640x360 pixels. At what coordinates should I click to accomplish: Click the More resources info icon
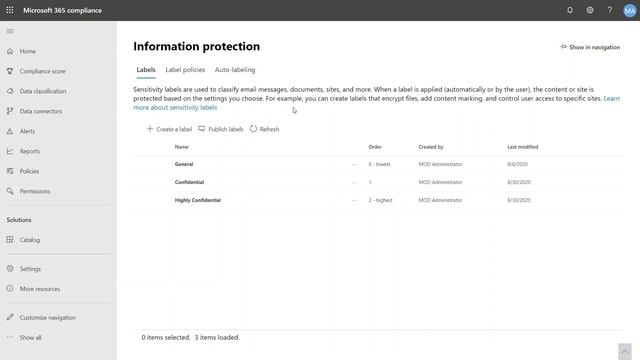point(10,288)
